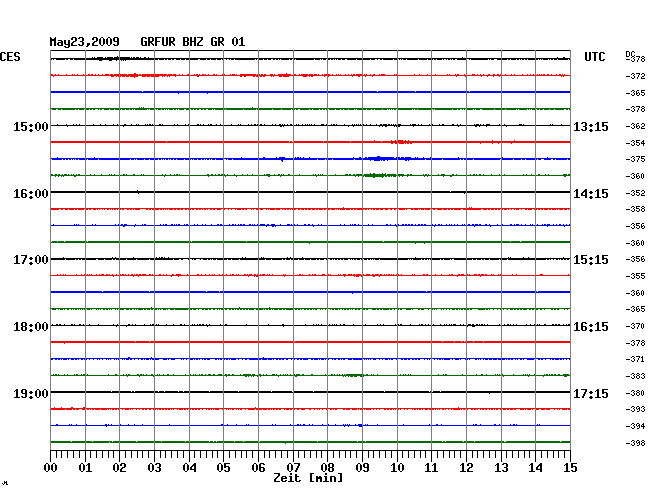Pick the 03 minute tick label on axis
The image size is (650, 494).
[x=154, y=468]
